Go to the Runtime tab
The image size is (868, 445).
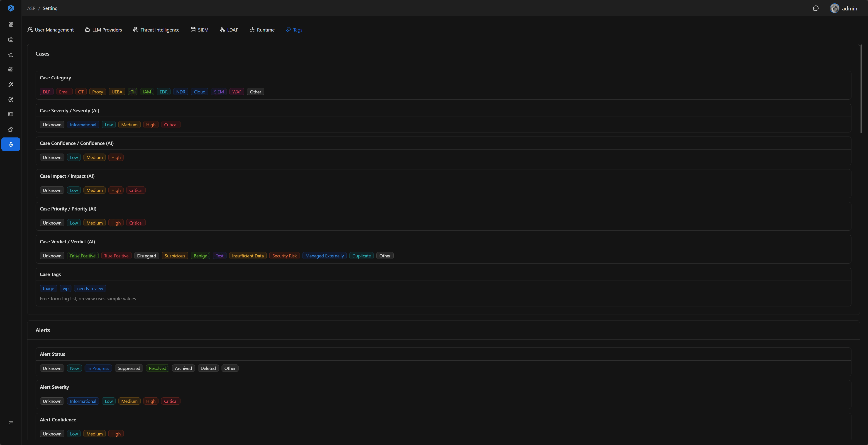(262, 30)
